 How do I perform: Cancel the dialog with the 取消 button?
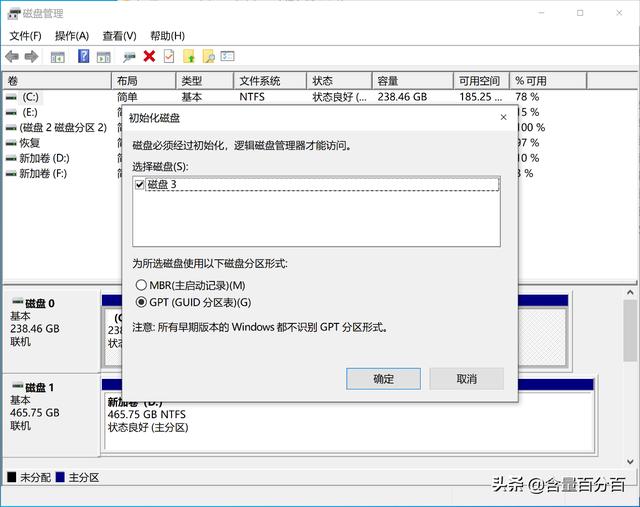click(466, 379)
